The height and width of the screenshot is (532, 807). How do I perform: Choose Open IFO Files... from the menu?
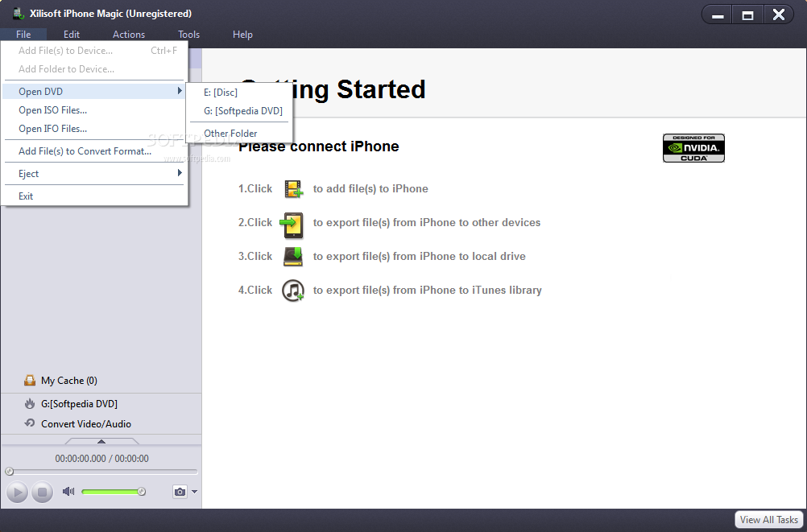(94, 129)
